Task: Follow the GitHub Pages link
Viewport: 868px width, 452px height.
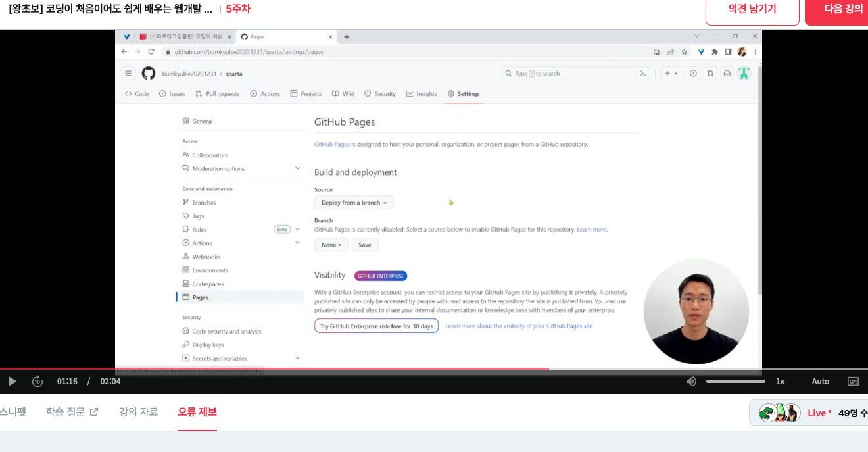Action: coord(332,144)
